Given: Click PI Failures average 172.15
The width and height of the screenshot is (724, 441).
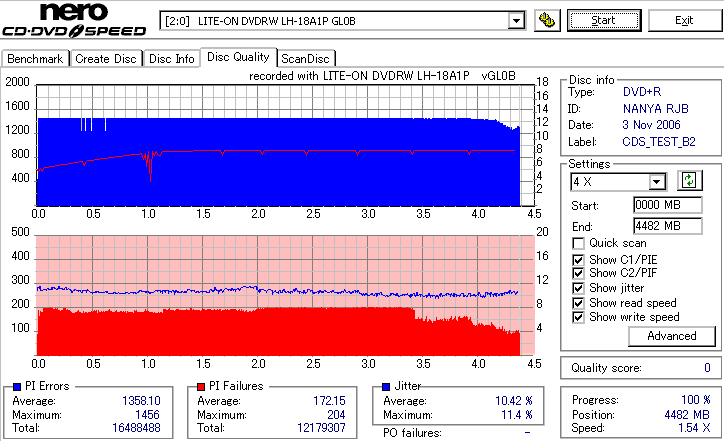Looking at the screenshot, I should tap(329, 401).
